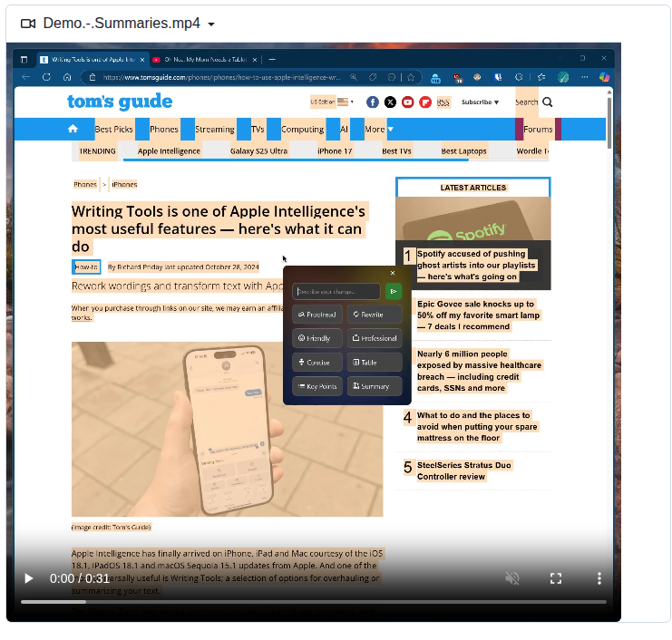The image size is (672, 640).
Task: Open Tom's Guide Flipboard page
Action: (x=425, y=102)
